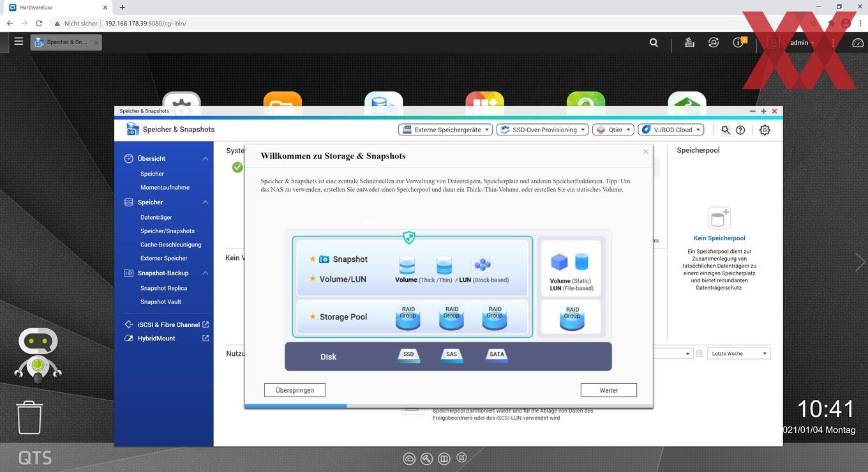Open global settings gear in Speicher & Snapshots
This screenshot has width=868, height=472.
765,130
